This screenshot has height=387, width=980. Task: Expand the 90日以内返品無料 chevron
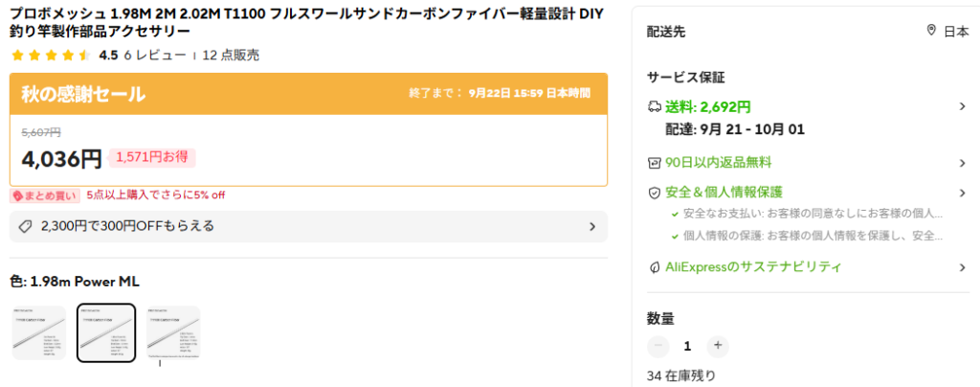click(962, 163)
